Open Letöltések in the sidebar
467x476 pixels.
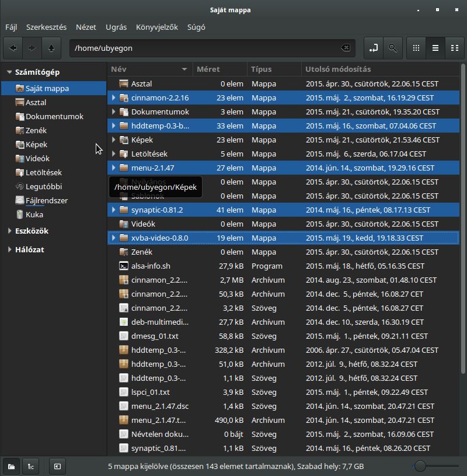[x=54, y=172]
